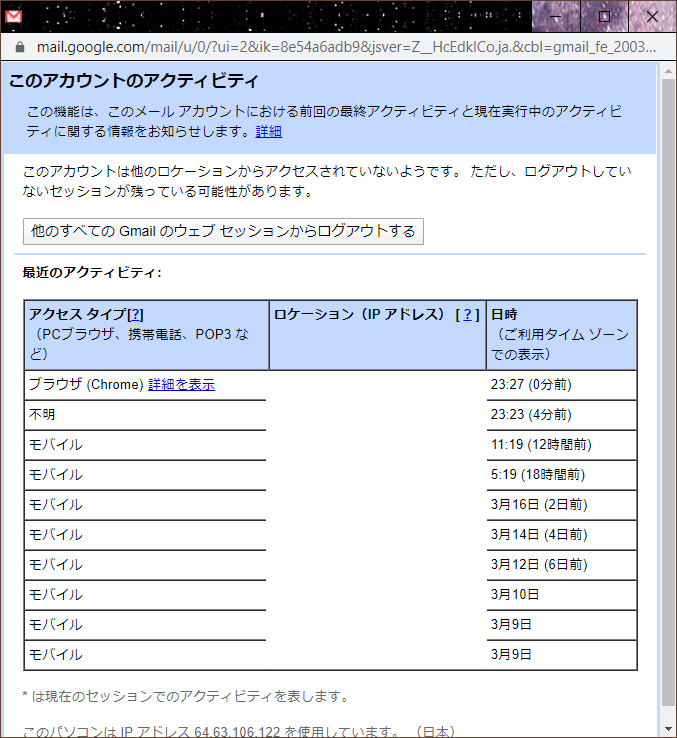This screenshot has width=677, height=738.
Task: Click the 23:27 (0分前) time cell
Action: pyautogui.click(x=562, y=385)
